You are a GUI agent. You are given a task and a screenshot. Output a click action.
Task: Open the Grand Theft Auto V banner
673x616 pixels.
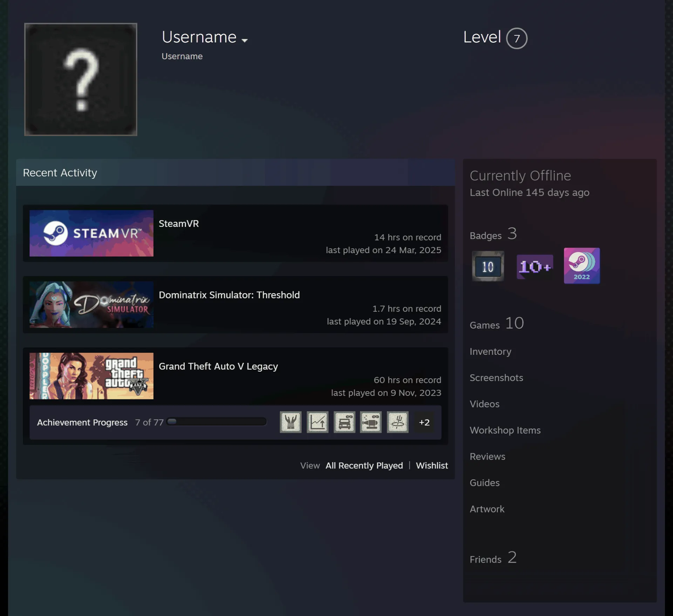tap(91, 376)
